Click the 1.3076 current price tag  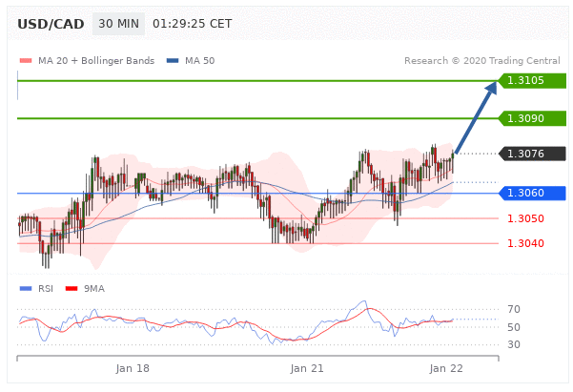[532, 154]
